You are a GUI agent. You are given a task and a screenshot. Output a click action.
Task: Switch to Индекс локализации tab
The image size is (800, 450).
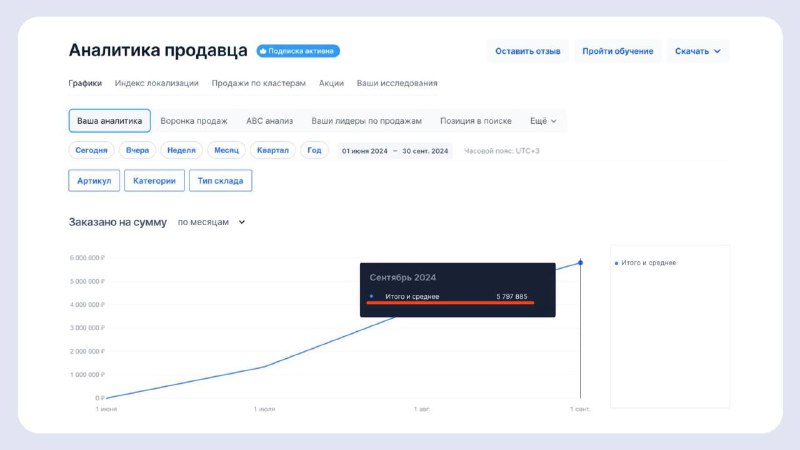click(157, 83)
